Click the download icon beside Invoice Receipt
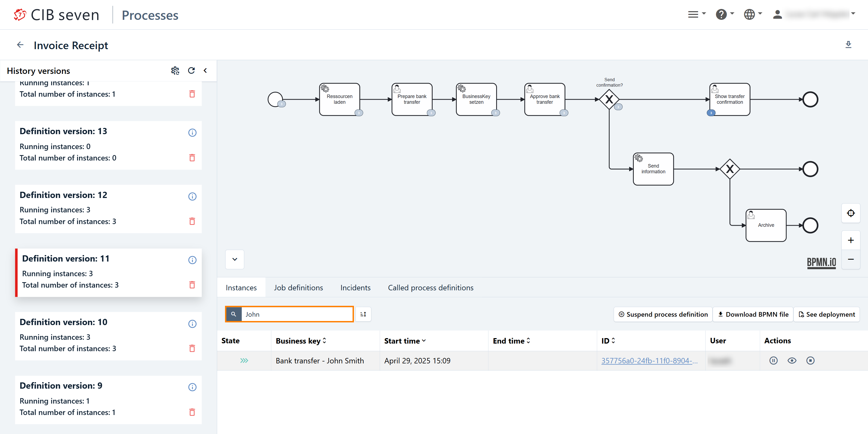868x434 pixels. pos(848,45)
